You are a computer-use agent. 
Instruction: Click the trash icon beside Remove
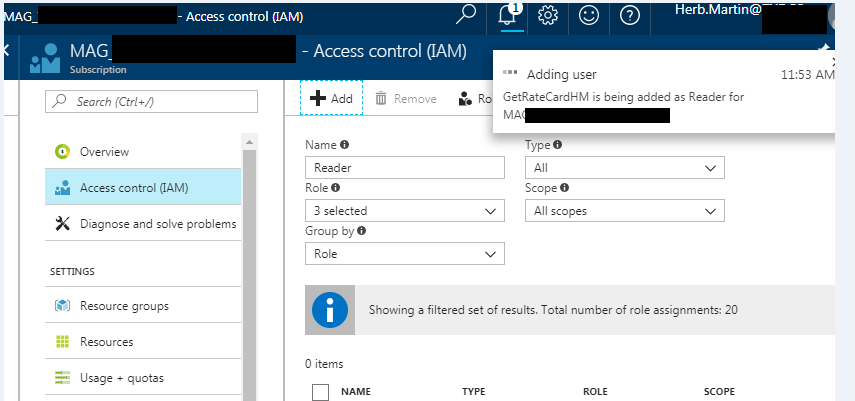click(381, 99)
